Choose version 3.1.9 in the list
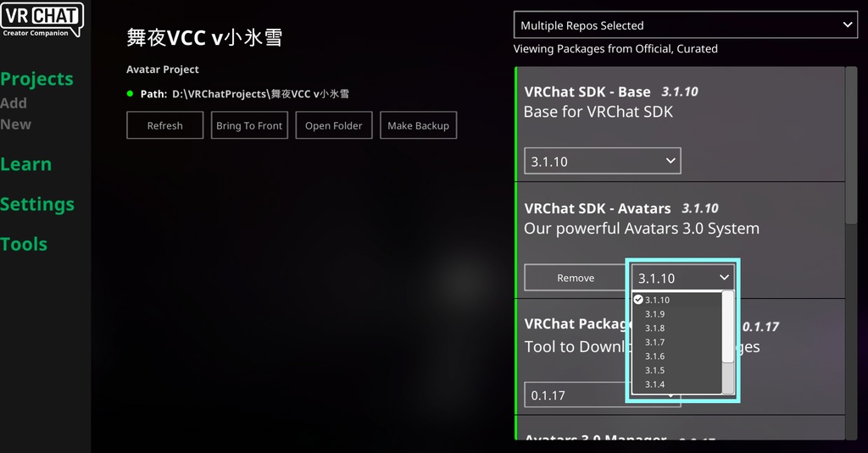Image resolution: width=868 pixels, height=453 pixels. [x=676, y=313]
